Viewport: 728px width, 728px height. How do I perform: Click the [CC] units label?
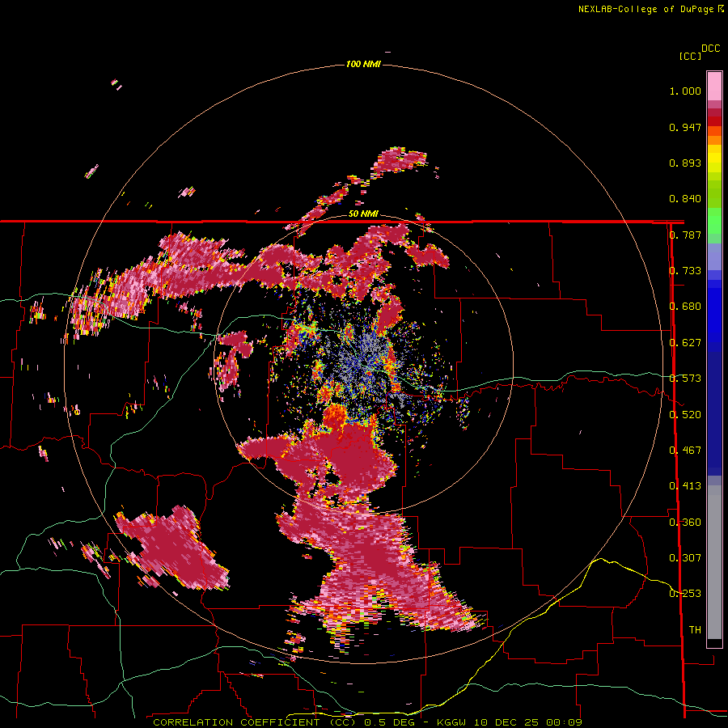690,56
